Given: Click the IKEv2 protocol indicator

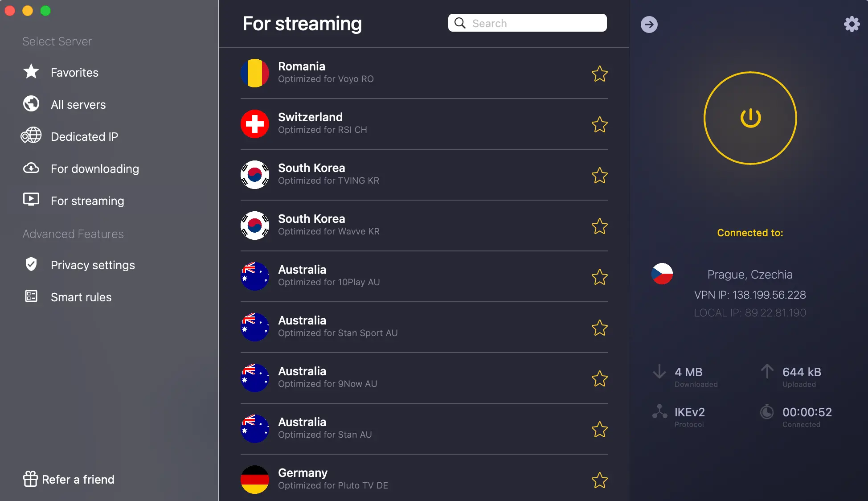Looking at the screenshot, I should (x=689, y=417).
